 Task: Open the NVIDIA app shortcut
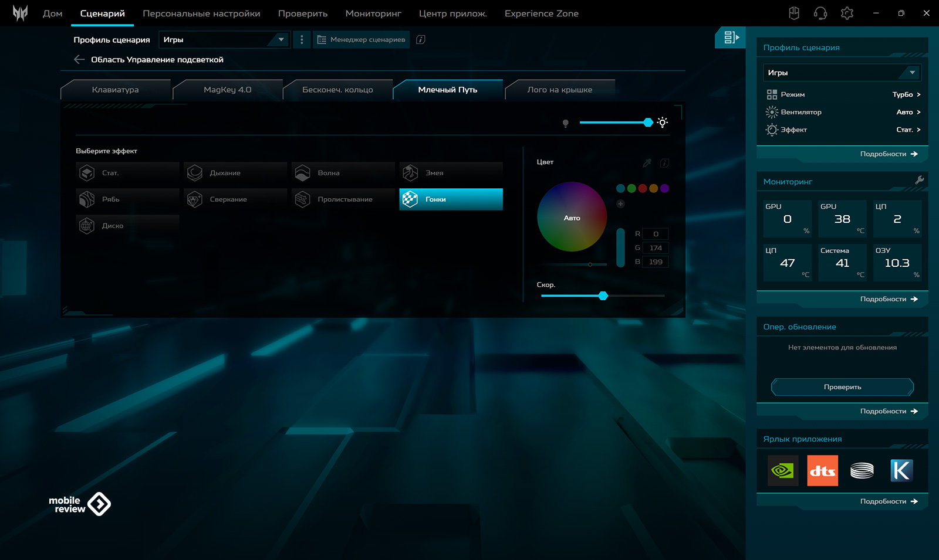point(782,471)
